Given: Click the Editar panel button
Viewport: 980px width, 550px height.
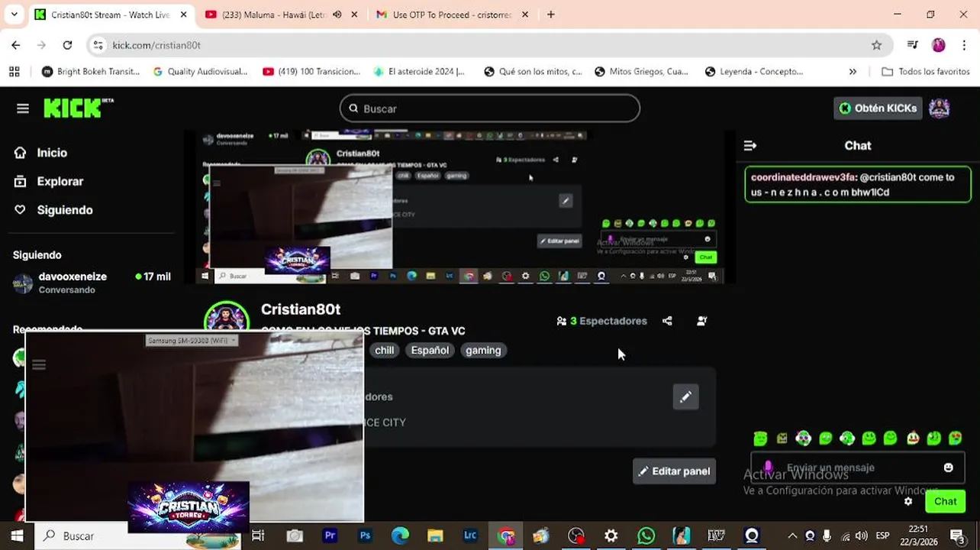Looking at the screenshot, I should 674,471.
